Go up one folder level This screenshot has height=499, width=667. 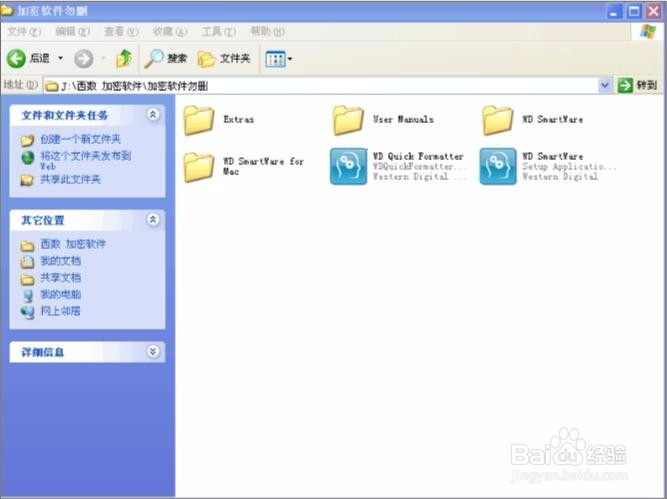point(124,58)
